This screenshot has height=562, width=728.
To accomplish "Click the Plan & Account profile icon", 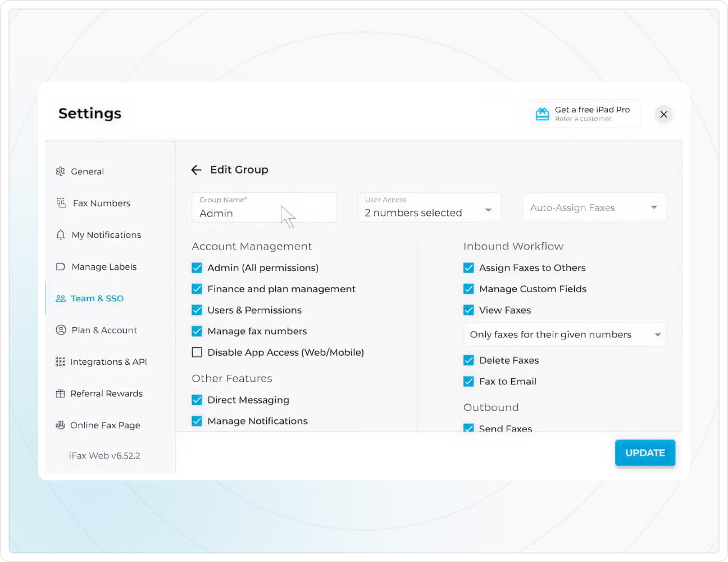I will pyautogui.click(x=61, y=330).
